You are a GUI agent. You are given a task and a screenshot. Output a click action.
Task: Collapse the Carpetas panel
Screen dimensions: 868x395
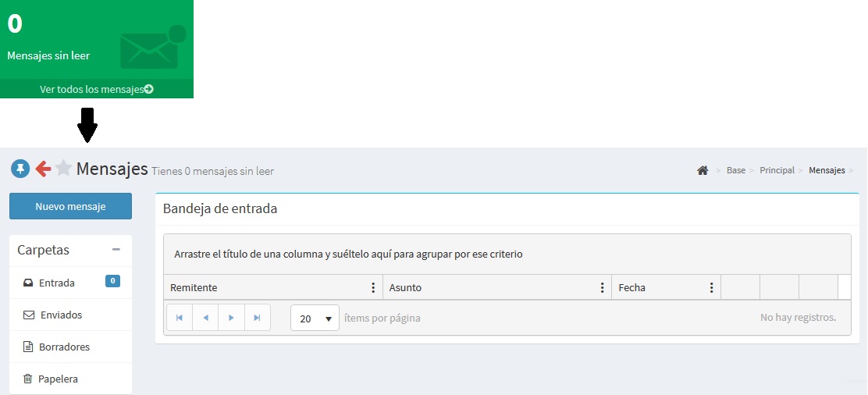click(x=116, y=250)
